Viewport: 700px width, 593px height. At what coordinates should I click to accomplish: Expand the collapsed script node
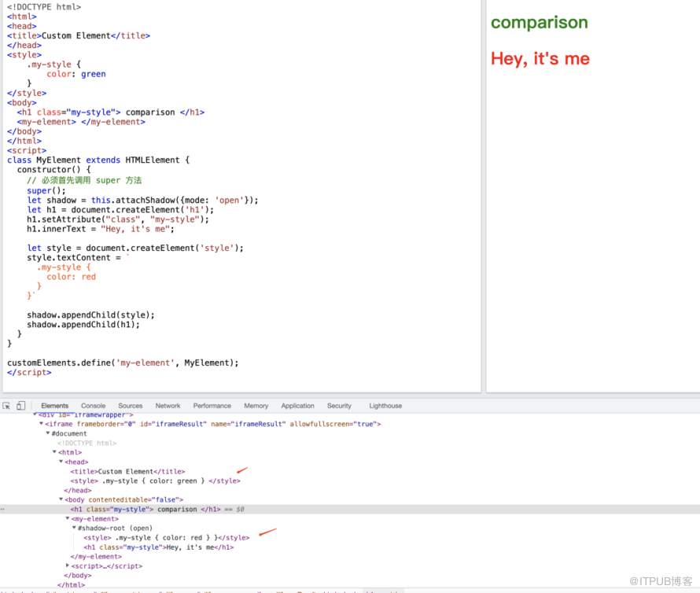point(68,565)
